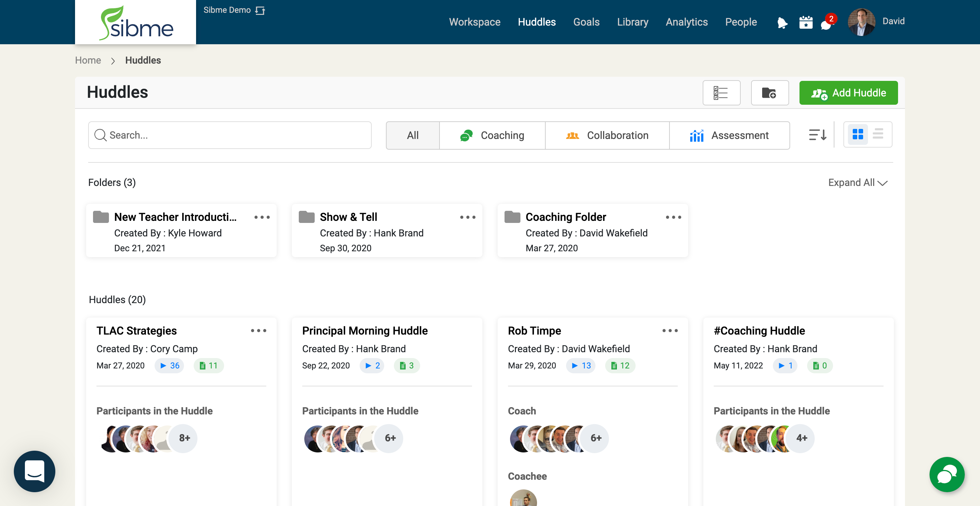Open green chat bubble at bottom right
This screenshot has width=980, height=506.
coord(946,475)
